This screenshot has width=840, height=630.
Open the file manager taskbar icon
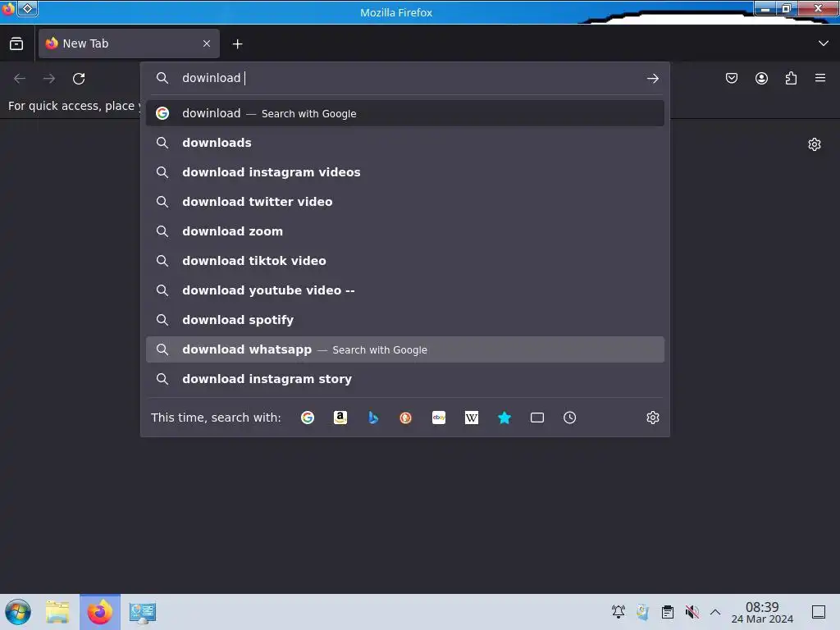[x=57, y=612]
